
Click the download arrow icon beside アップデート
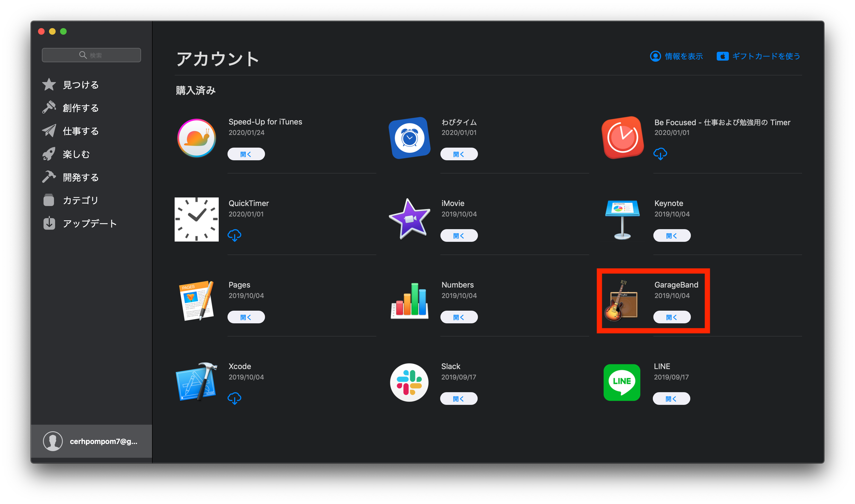[x=49, y=223]
